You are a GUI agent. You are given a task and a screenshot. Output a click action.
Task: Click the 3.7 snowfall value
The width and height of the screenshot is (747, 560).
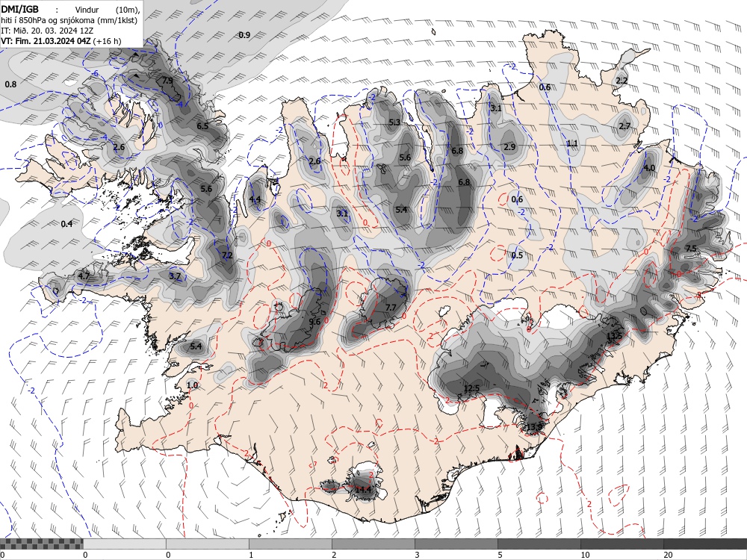[175, 276]
